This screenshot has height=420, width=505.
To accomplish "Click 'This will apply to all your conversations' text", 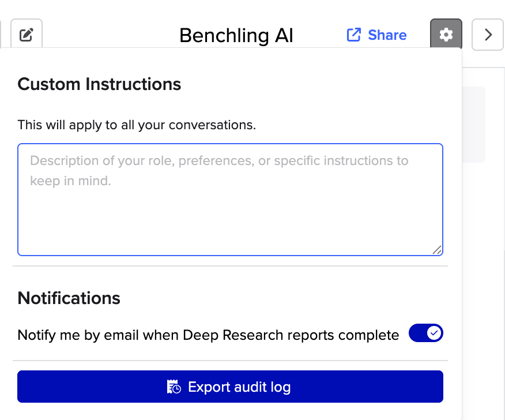I will [137, 125].
